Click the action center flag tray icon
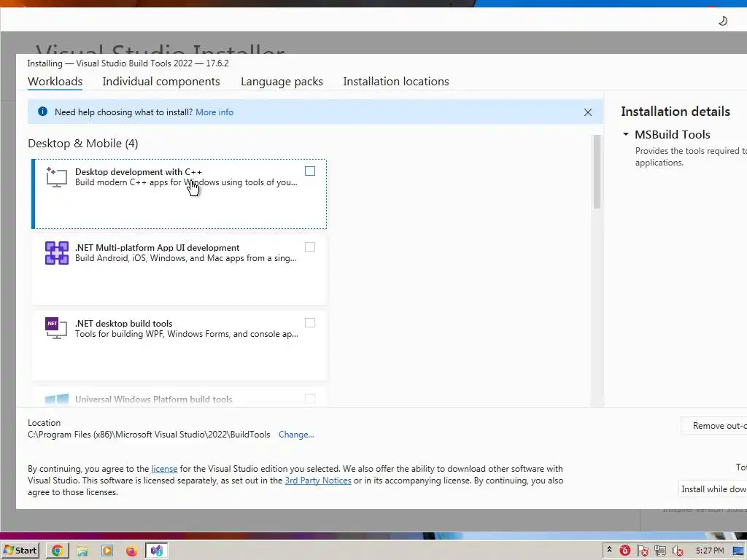The height and width of the screenshot is (560, 747). 642,551
